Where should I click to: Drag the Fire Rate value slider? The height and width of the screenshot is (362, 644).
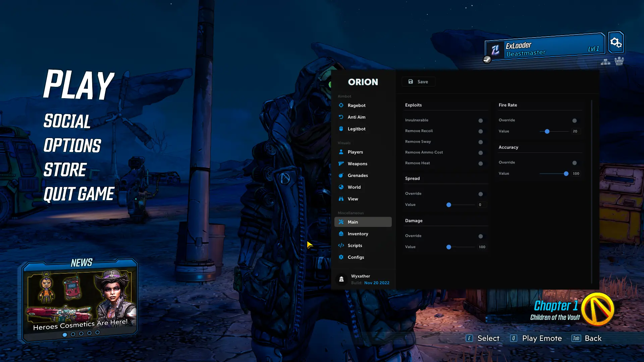547,131
